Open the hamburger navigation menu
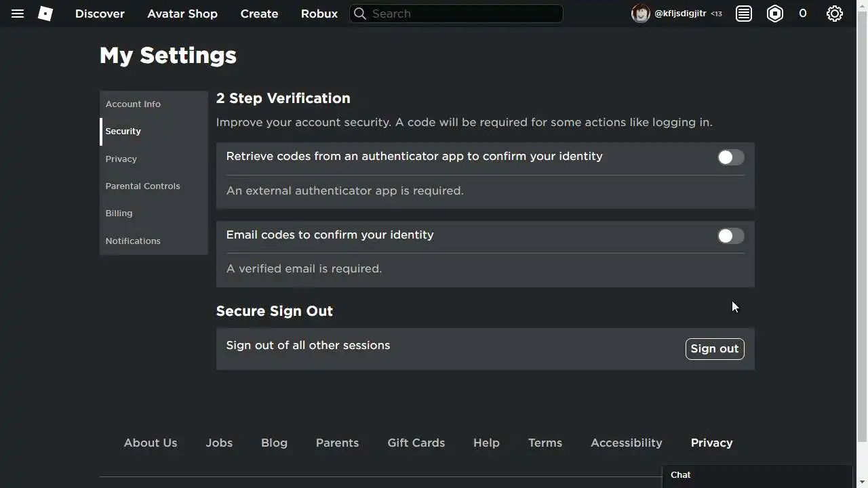 coord(18,14)
